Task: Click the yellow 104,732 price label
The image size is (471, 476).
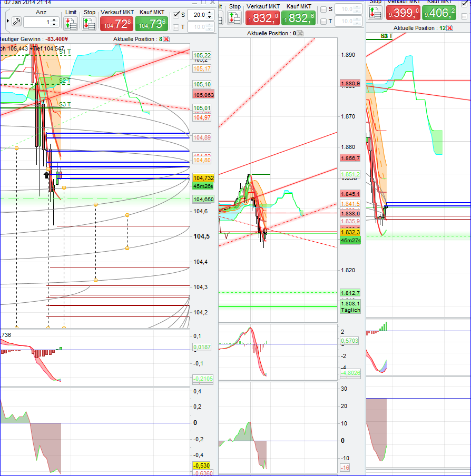Action: click(203, 178)
